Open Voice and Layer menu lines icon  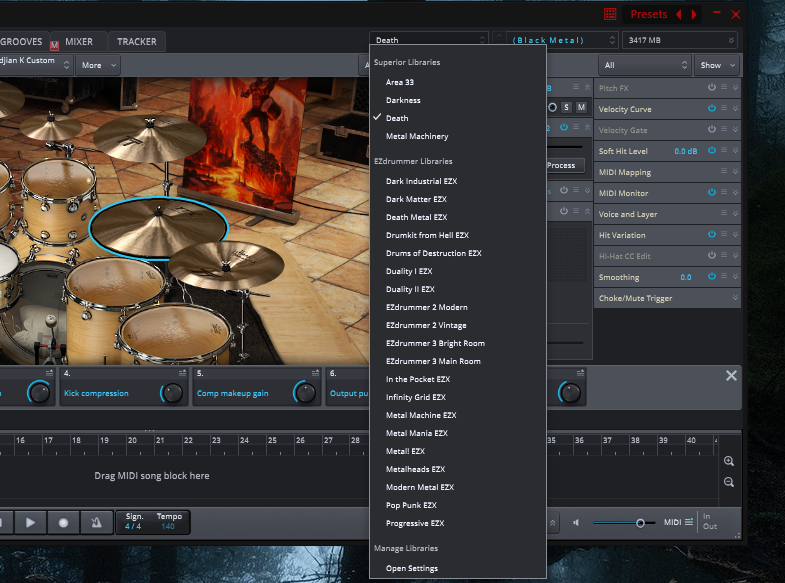[724, 213]
